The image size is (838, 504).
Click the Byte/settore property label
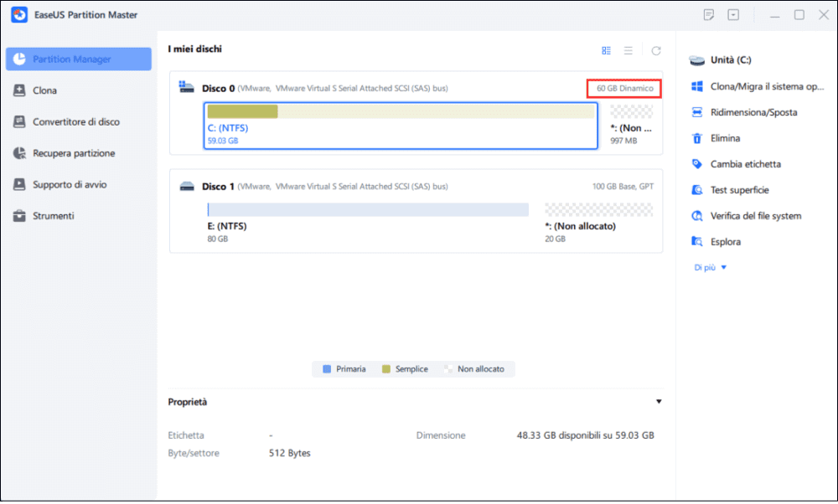click(194, 453)
